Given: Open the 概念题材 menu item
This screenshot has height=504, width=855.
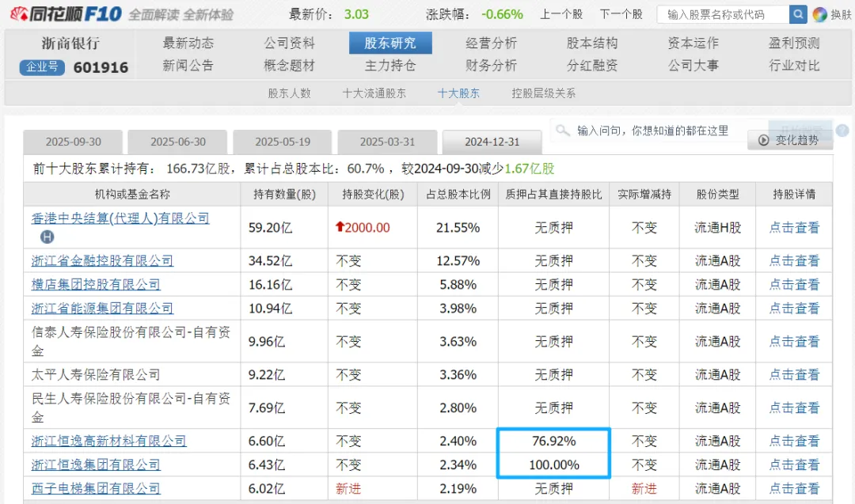Looking at the screenshot, I should pos(290,66).
